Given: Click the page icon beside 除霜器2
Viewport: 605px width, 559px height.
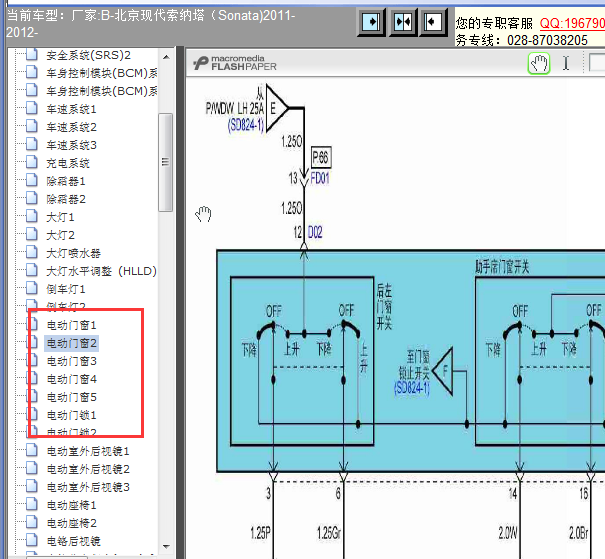Looking at the screenshot, I should point(32,199).
